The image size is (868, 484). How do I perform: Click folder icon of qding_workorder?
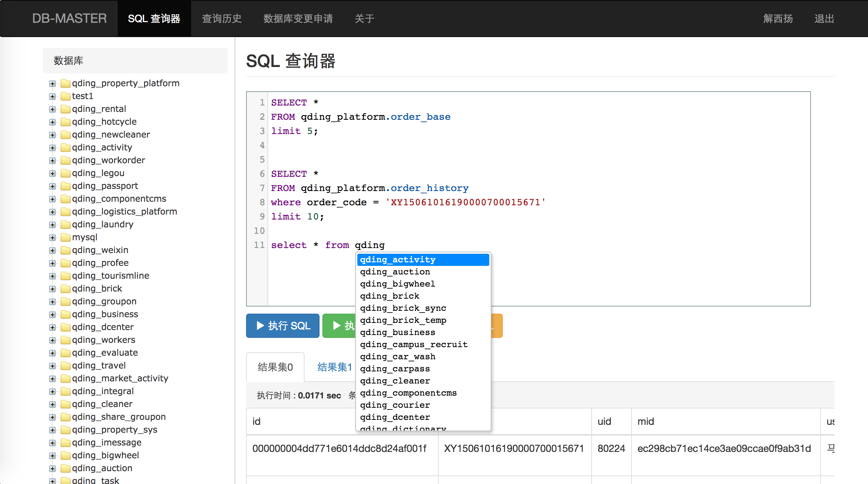click(x=65, y=160)
